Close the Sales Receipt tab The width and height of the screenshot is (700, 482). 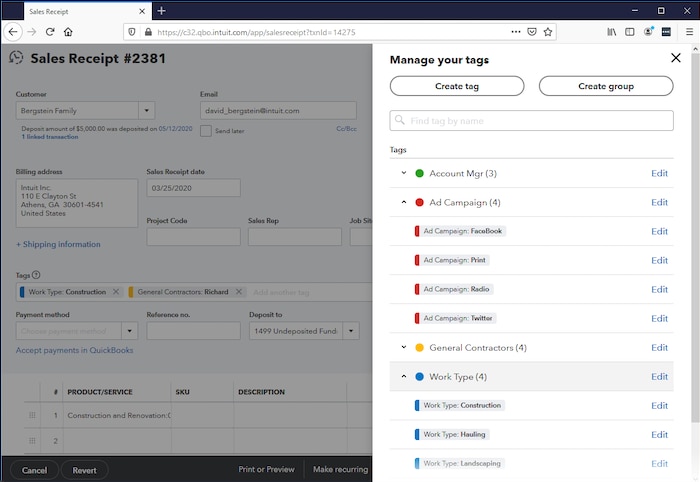click(142, 11)
